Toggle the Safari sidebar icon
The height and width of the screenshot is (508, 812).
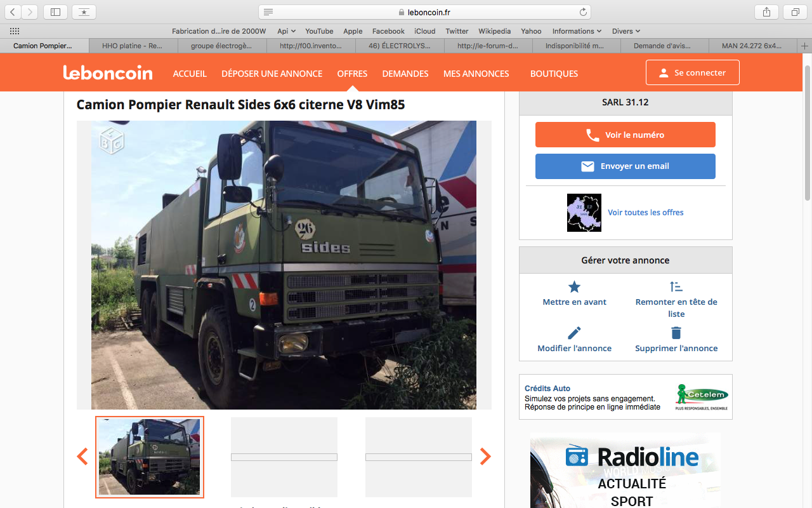[x=56, y=12]
